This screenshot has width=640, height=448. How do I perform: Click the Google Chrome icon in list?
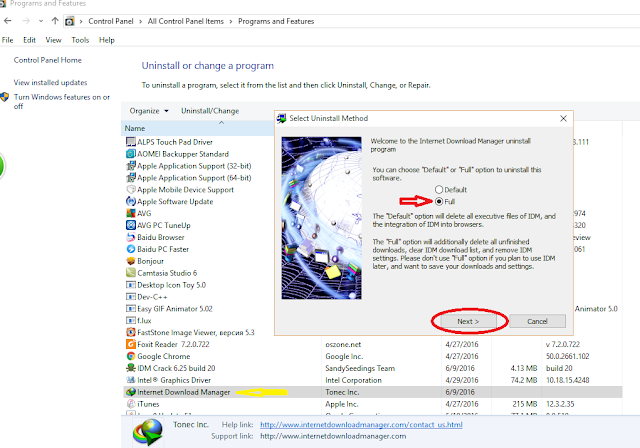(x=131, y=356)
